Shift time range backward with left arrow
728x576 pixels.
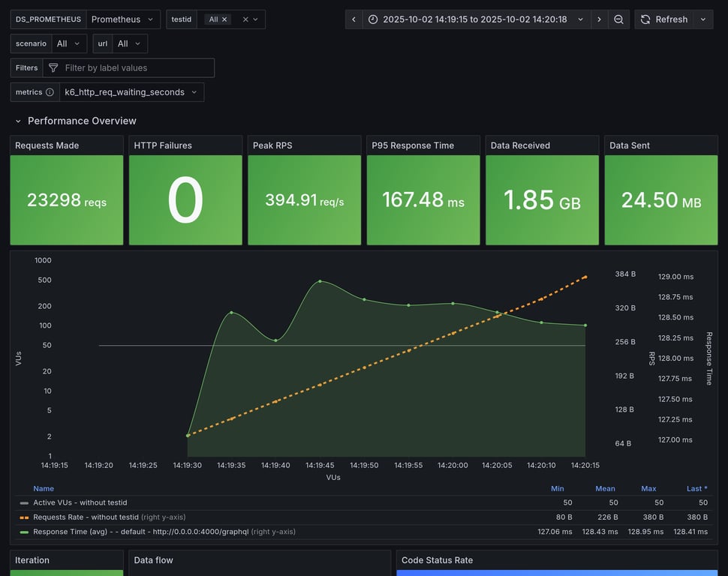[353, 19]
